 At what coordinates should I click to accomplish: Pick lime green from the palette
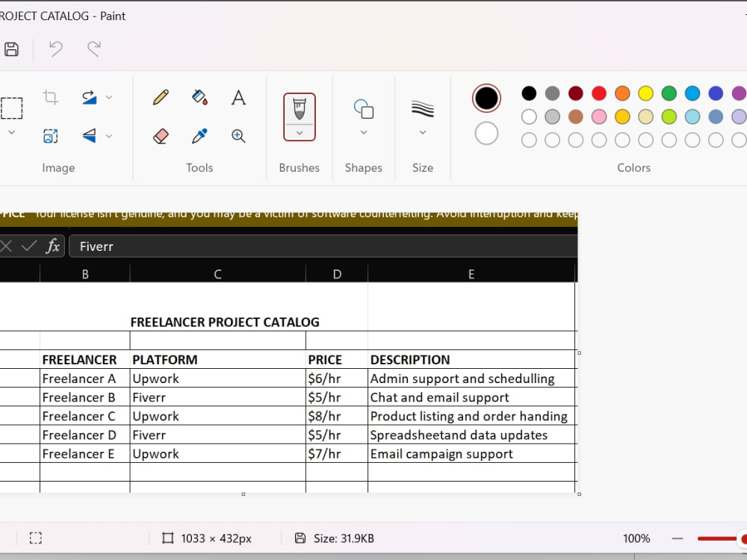point(669,116)
